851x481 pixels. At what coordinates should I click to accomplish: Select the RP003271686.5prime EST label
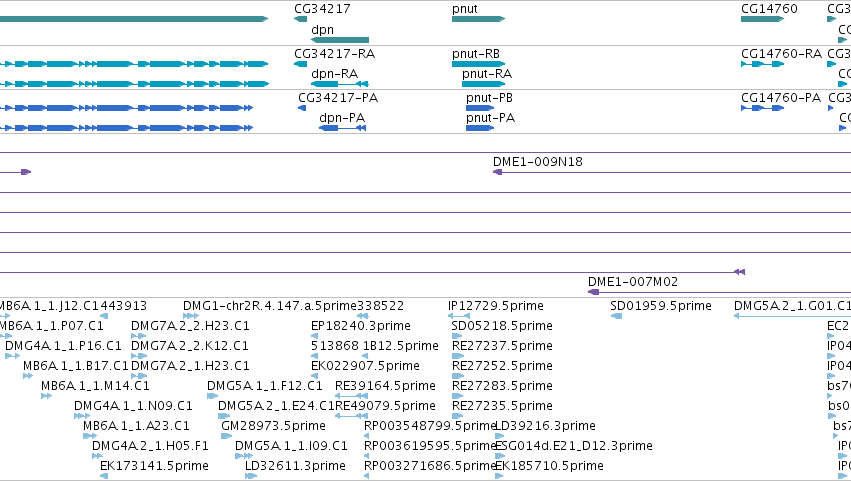(x=430, y=466)
